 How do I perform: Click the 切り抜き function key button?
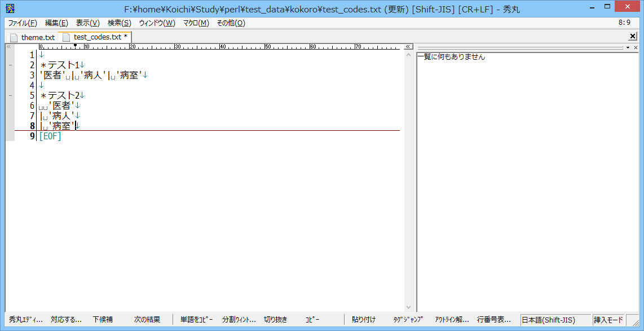pos(276,320)
